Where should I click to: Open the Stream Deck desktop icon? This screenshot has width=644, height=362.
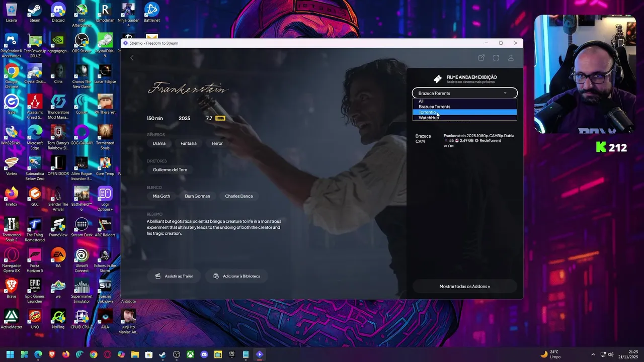tap(82, 227)
